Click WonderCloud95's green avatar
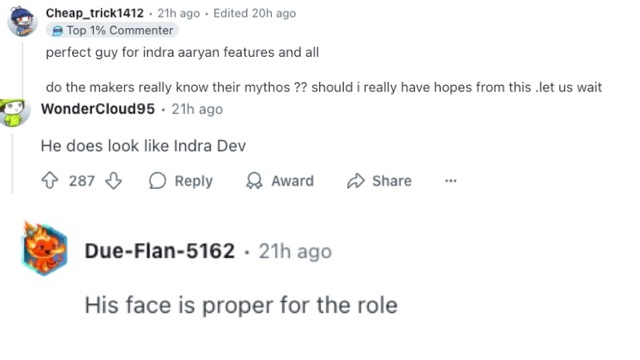The width and height of the screenshot is (640, 360). [14, 112]
